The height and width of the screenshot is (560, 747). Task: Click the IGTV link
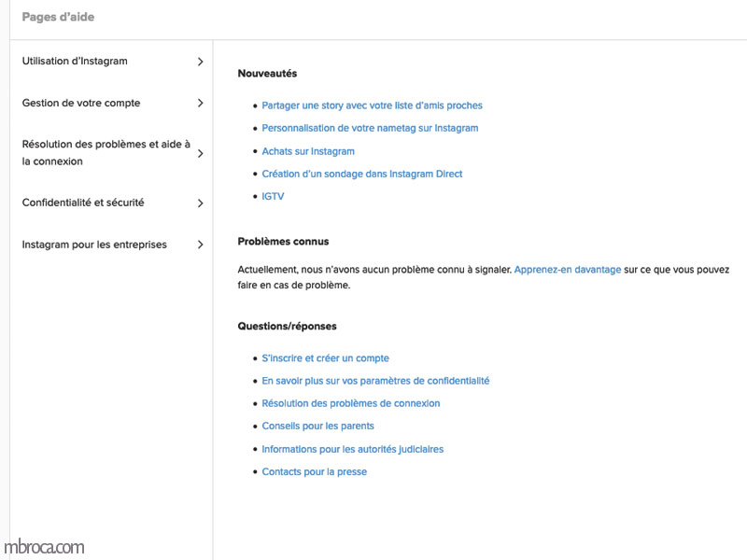(x=273, y=197)
